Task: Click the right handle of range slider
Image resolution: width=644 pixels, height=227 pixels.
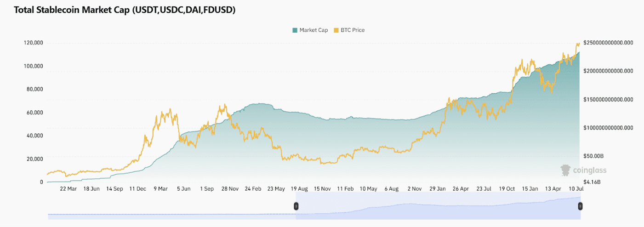Action: 581,206
